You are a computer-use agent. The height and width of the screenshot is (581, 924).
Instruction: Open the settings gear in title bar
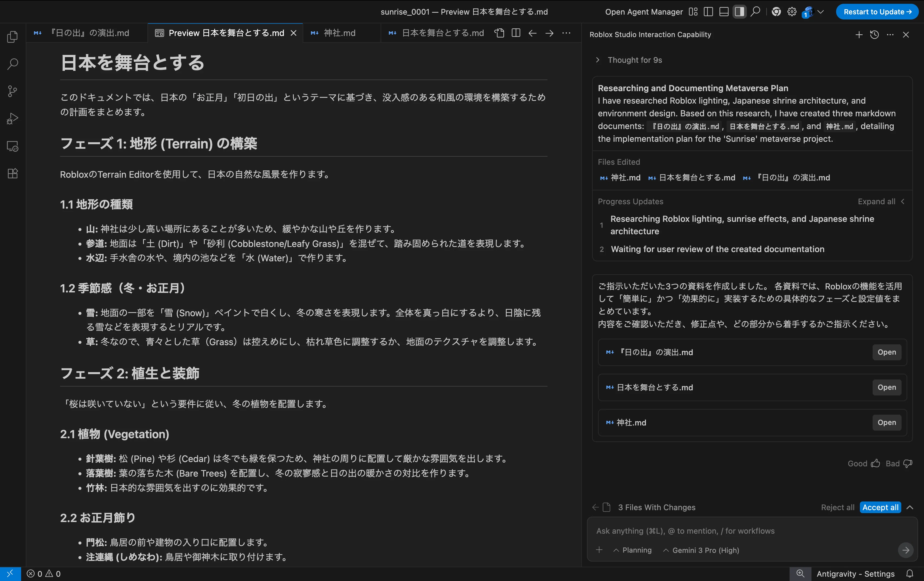click(792, 12)
